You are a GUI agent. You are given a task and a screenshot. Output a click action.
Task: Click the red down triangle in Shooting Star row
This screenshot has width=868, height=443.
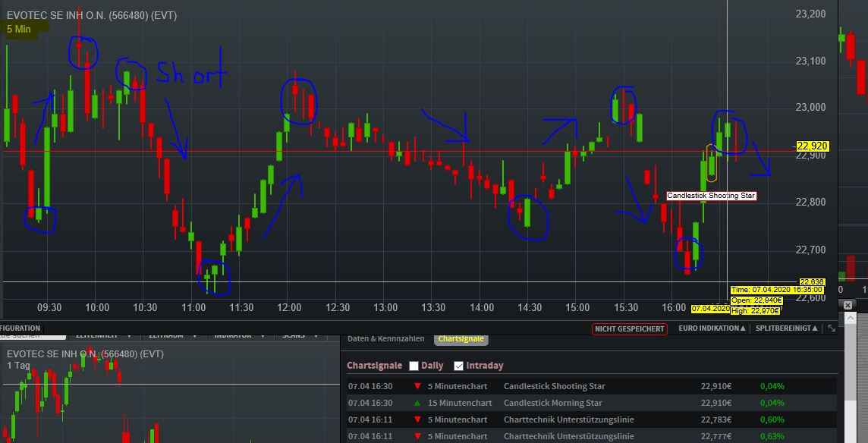pos(417,387)
